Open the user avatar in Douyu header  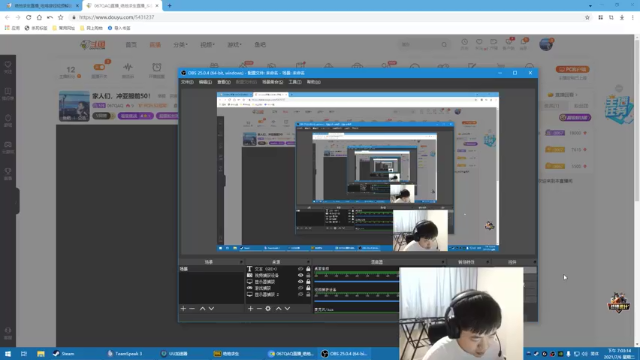point(546,44)
